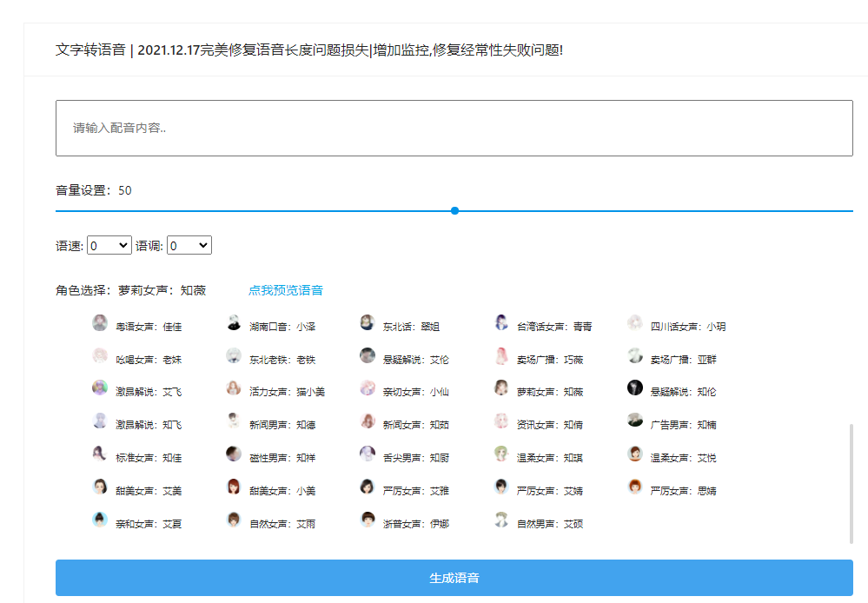Image resolution: width=868 pixels, height=603 pixels.
Task: Choose the 悬疑解说：知伦 dark avatar
Action: (635, 388)
